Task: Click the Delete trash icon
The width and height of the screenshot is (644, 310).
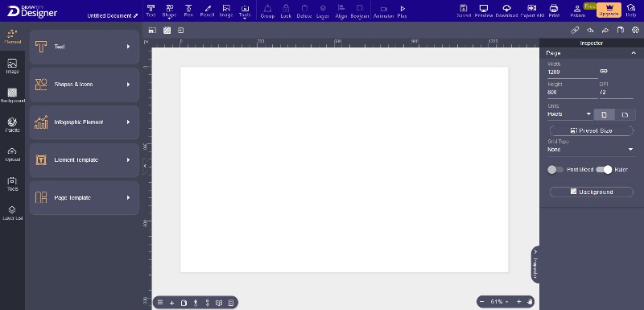Action: [304, 11]
